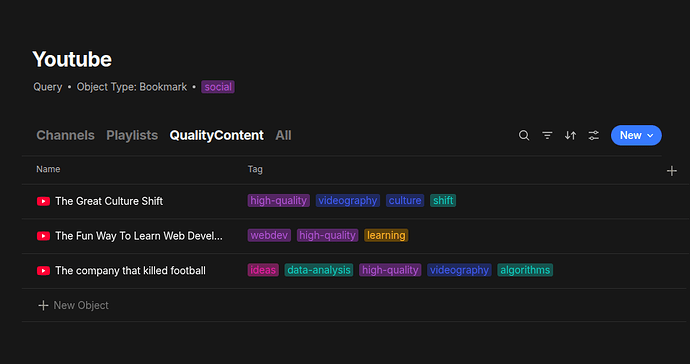Click the ideas tag
The height and width of the screenshot is (364, 690).
[x=263, y=270]
